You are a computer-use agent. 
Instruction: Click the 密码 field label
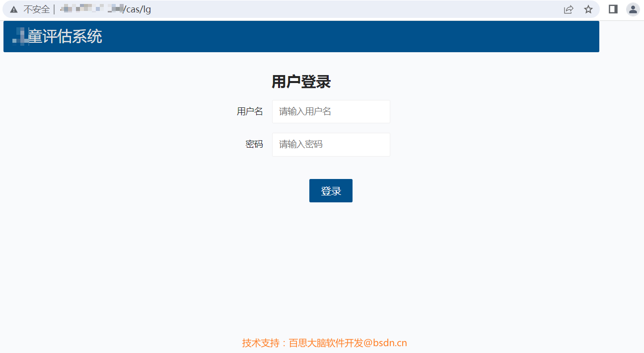tap(254, 144)
